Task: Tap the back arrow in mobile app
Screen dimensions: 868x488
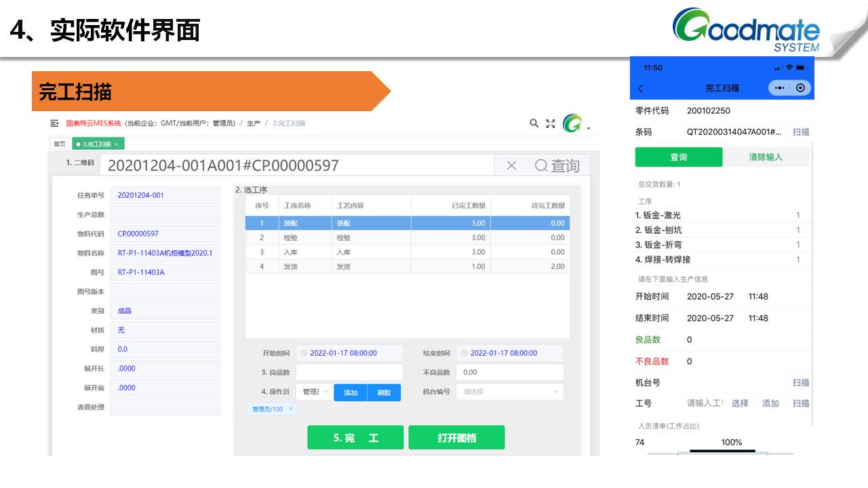Action: click(x=641, y=89)
